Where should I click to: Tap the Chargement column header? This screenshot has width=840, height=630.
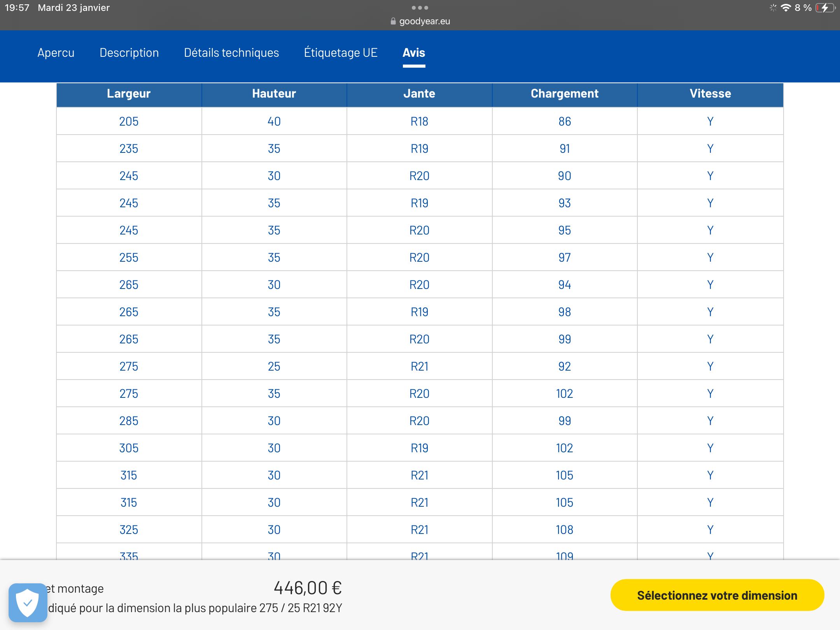[x=565, y=94]
